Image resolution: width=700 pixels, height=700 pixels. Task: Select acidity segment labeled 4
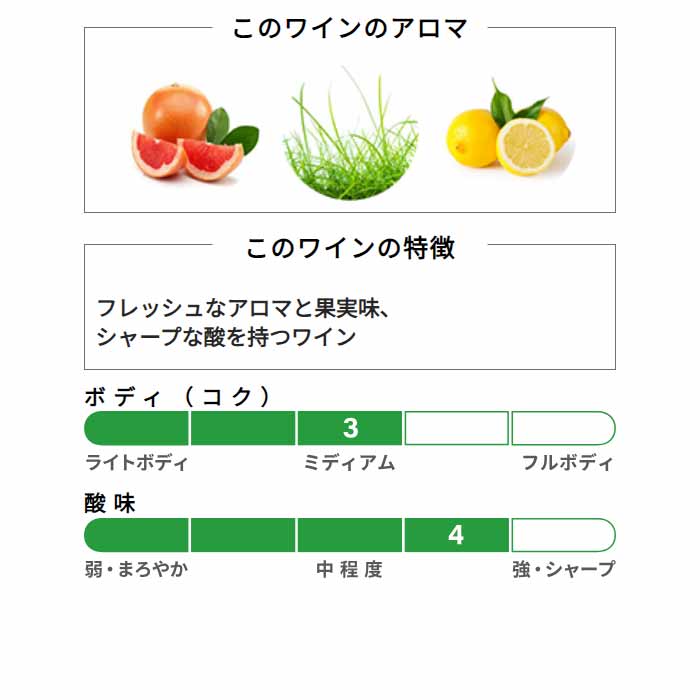(457, 535)
